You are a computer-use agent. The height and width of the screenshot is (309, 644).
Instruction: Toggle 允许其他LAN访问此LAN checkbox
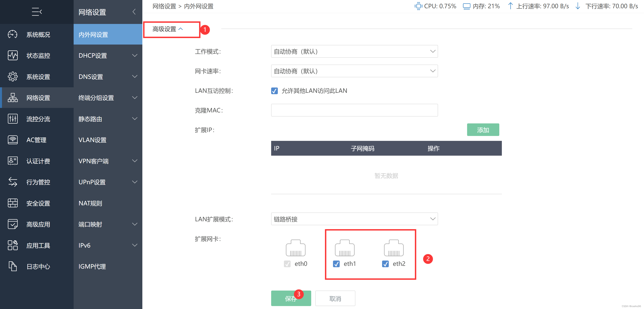[x=274, y=91]
